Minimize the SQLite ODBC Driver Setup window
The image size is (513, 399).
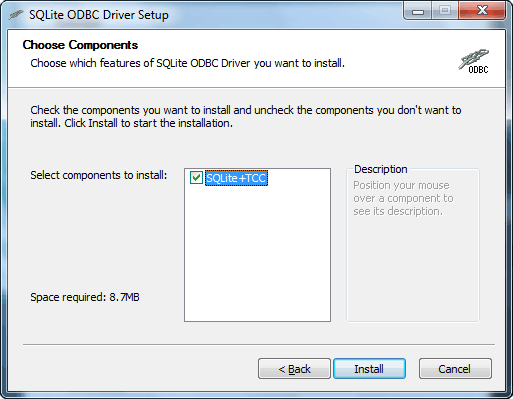[418, 11]
